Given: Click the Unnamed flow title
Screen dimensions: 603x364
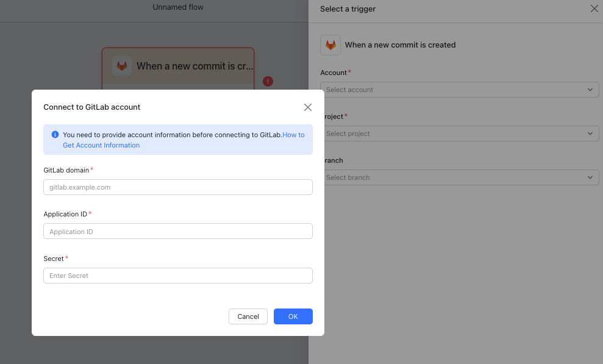Looking at the screenshot, I should click(x=178, y=7).
